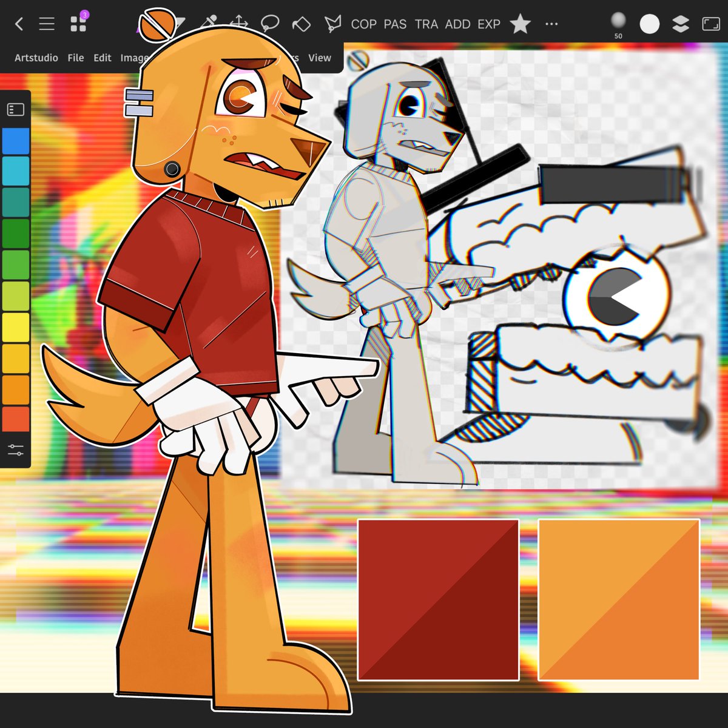Open the three-dot more options

[x=551, y=24]
